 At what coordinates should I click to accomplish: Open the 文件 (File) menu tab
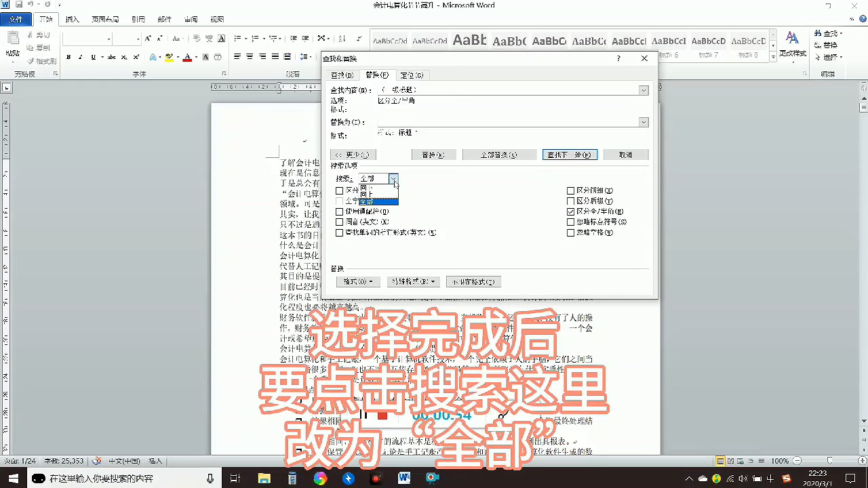pyautogui.click(x=16, y=19)
